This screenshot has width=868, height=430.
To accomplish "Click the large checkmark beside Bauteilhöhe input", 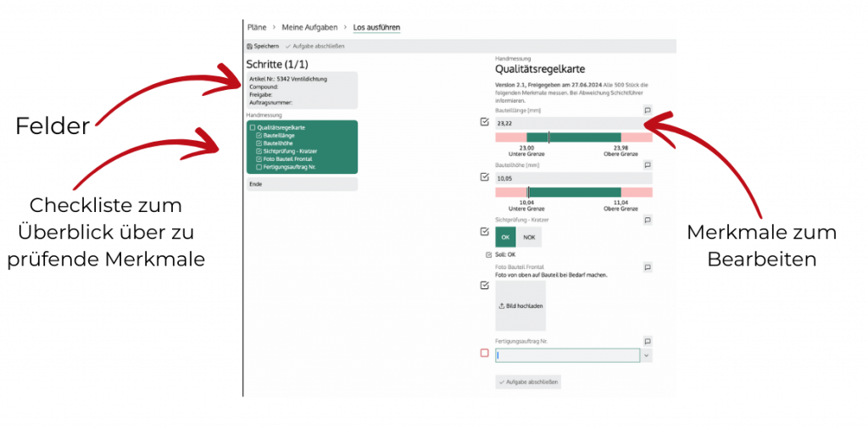I will (x=484, y=177).
